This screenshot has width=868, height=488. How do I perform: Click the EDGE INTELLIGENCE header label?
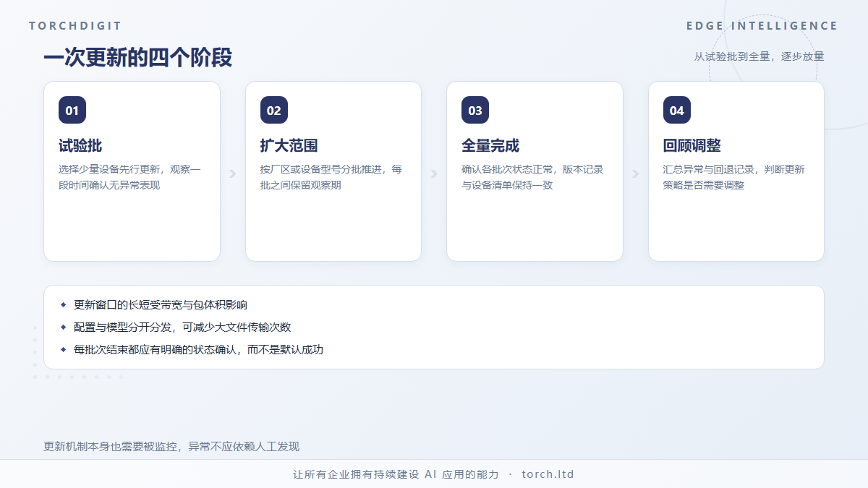(762, 26)
